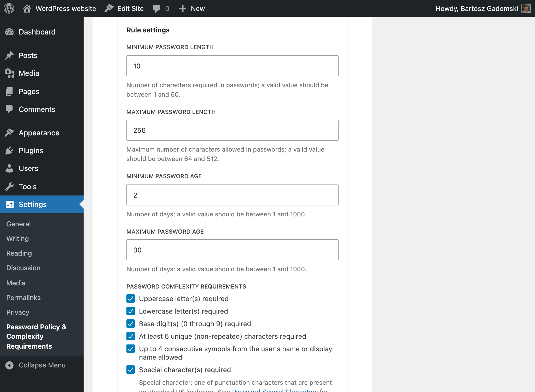This screenshot has height=392, width=535.
Task: Toggle Special character(s) required checkbox
Action: coord(131,370)
